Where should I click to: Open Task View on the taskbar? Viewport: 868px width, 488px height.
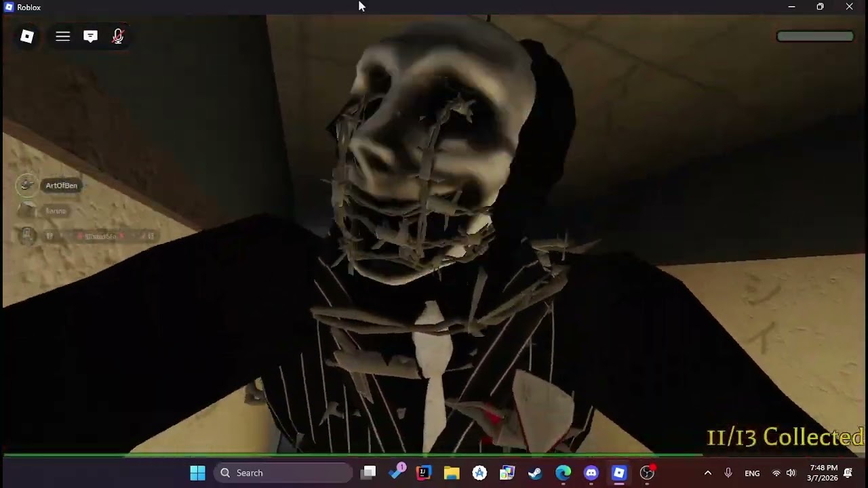(x=368, y=473)
